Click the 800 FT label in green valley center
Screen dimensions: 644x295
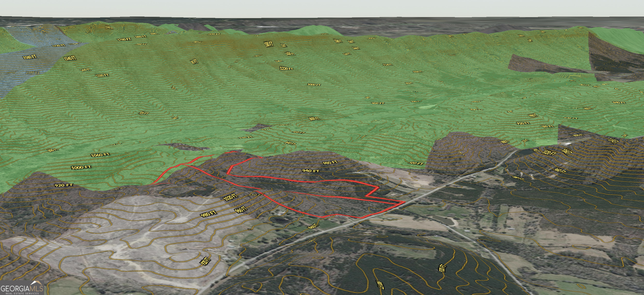pos(314,119)
